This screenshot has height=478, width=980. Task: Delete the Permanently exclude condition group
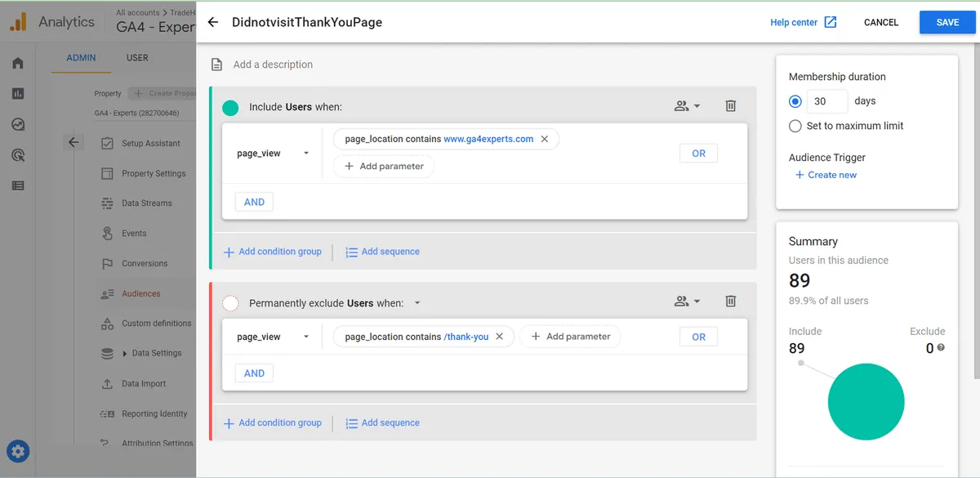pyautogui.click(x=731, y=302)
